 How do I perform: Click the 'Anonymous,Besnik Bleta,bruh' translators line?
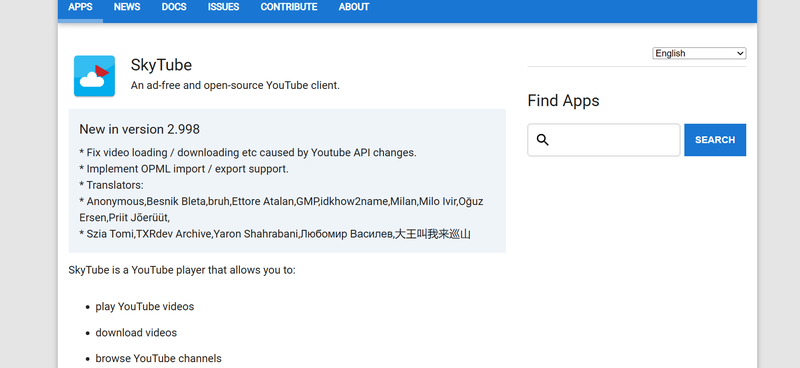tap(281, 209)
